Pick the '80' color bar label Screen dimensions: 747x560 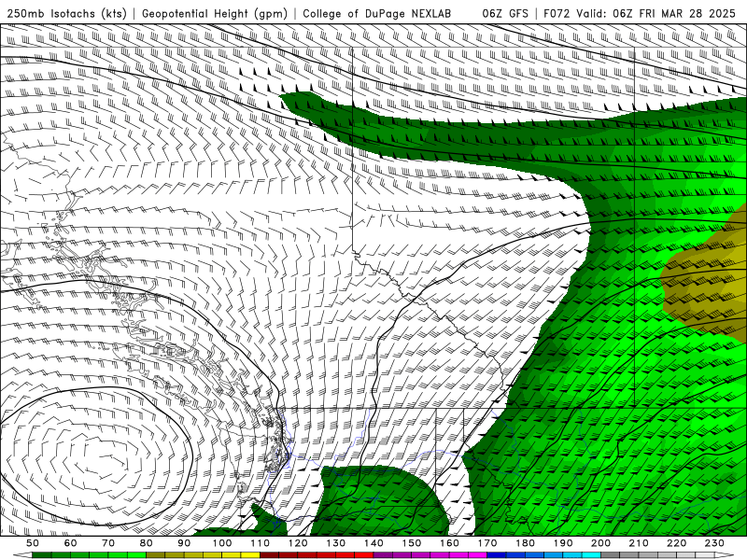pos(147,543)
